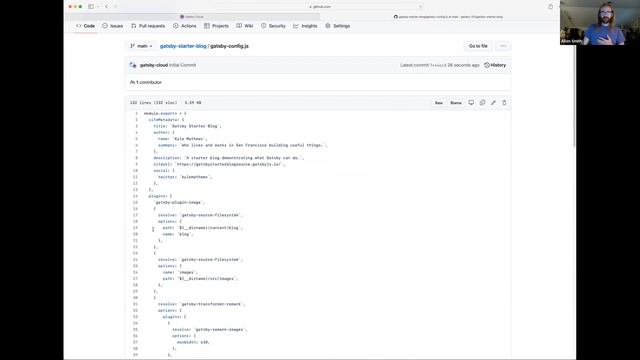Open the Projects tab
This screenshot has width=640, height=360.
[x=216, y=26]
